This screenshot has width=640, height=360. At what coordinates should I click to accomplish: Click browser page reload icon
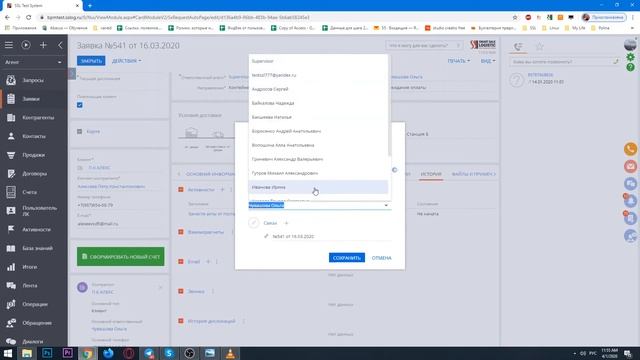point(29,17)
